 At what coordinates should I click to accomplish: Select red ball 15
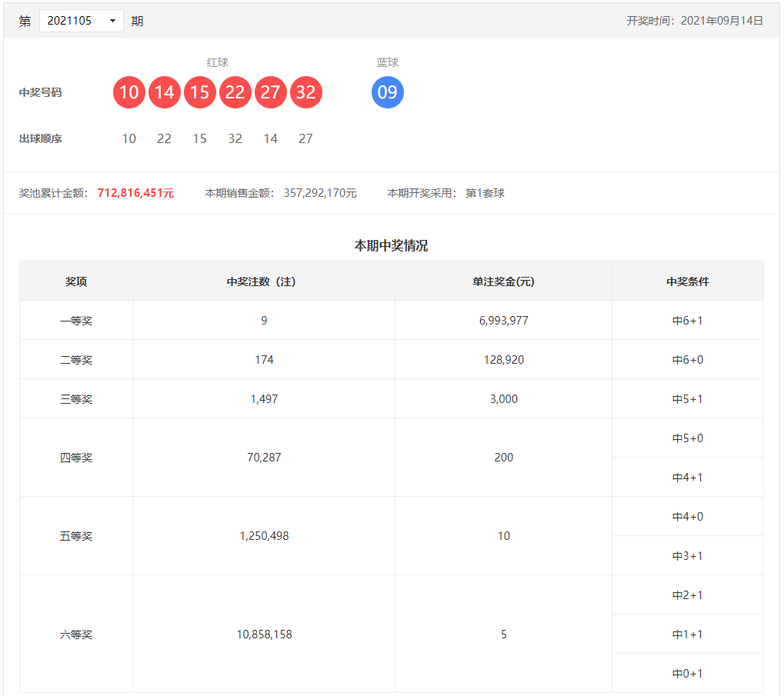[x=200, y=92]
